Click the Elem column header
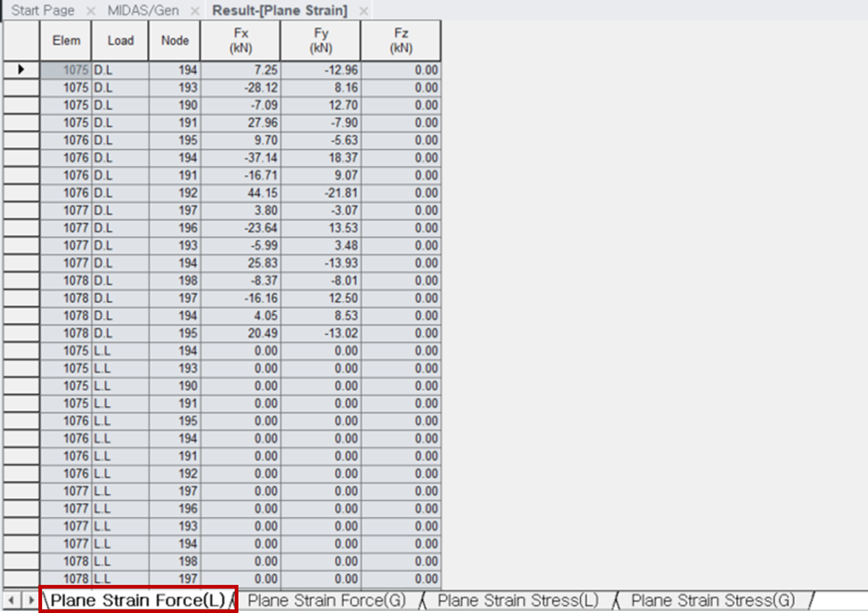 tap(65, 40)
